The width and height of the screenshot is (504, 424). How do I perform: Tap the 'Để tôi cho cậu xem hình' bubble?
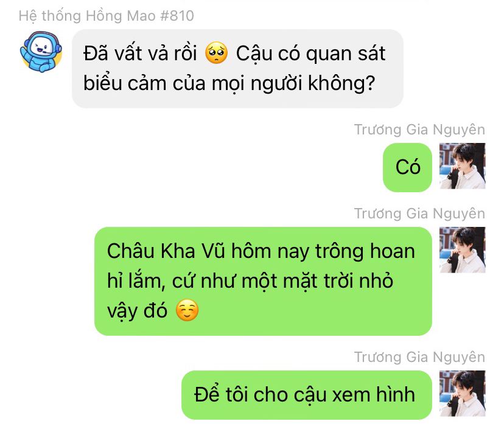(x=307, y=395)
